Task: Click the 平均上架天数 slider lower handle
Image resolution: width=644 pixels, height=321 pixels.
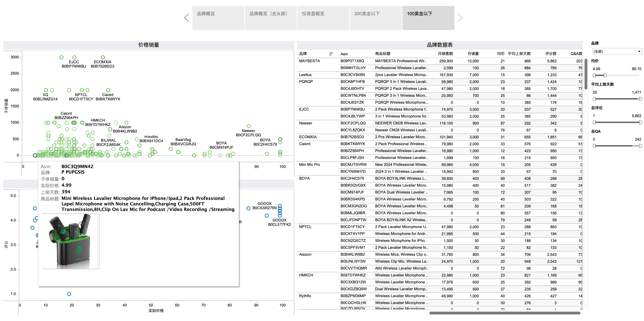Action: click(594, 99)
